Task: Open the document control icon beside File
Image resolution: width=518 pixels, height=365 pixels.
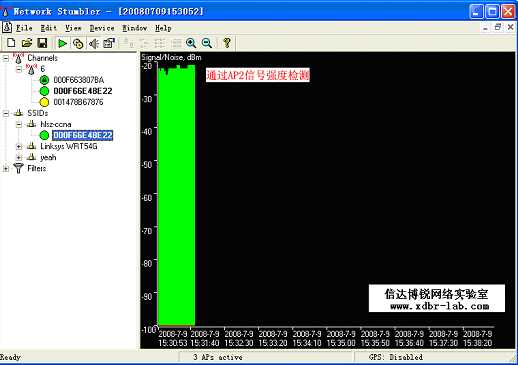Action: coord(7,28)
